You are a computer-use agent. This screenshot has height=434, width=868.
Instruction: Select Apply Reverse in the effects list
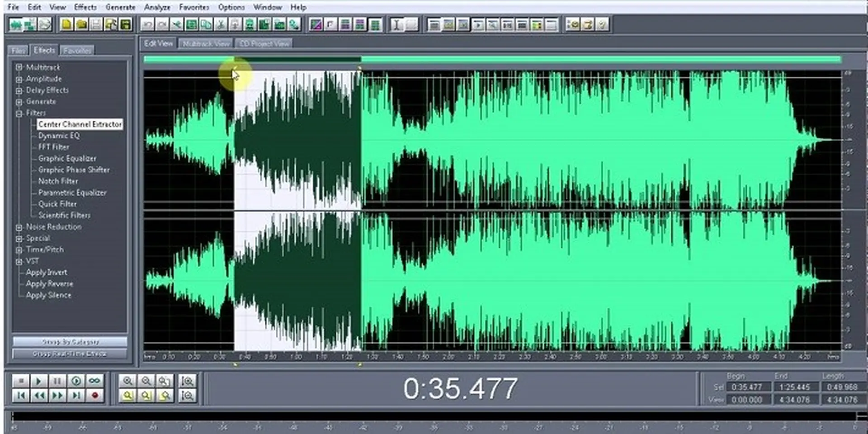pyautogui.click(x=50, y=283)
